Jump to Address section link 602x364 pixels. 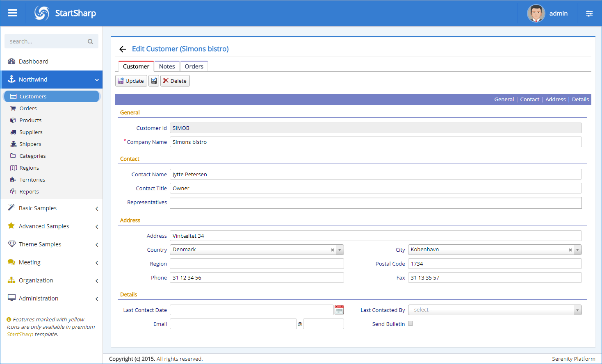coord(555,100)
